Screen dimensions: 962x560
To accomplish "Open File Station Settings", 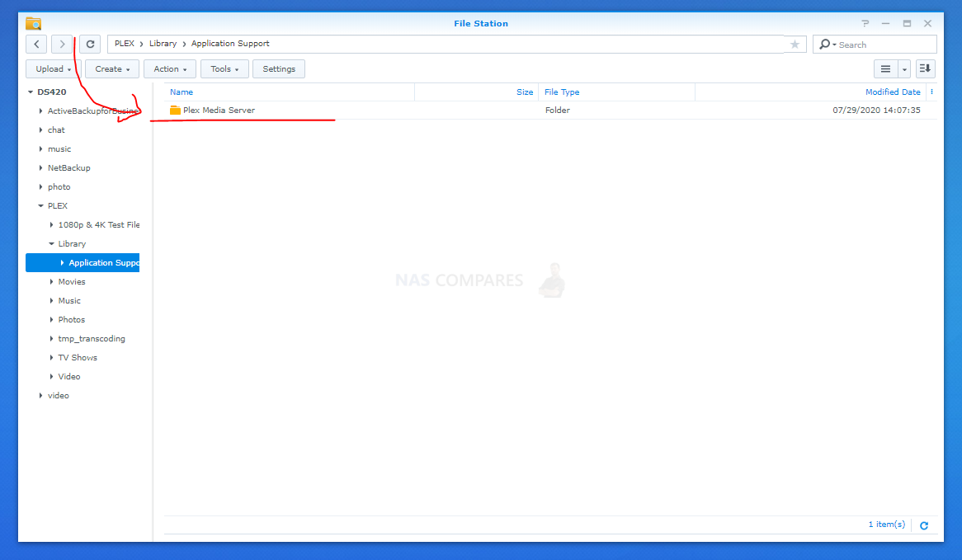I will [x=279, y=68].
